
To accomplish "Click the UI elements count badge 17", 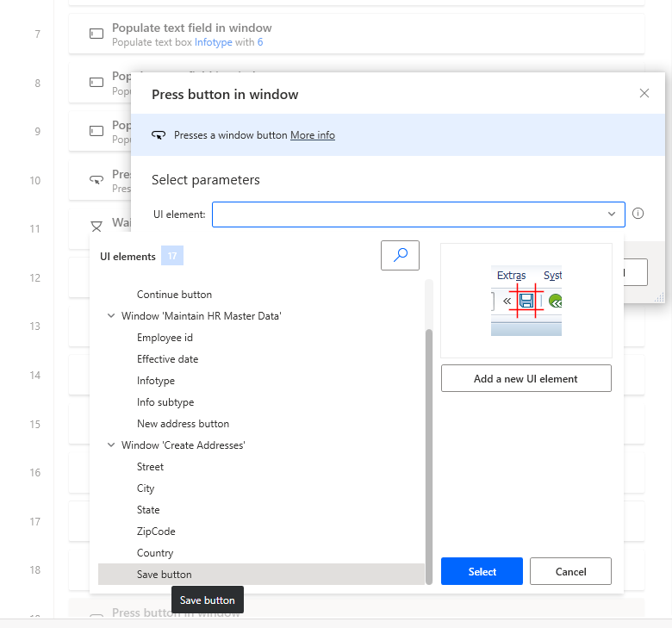I will 172,256.
